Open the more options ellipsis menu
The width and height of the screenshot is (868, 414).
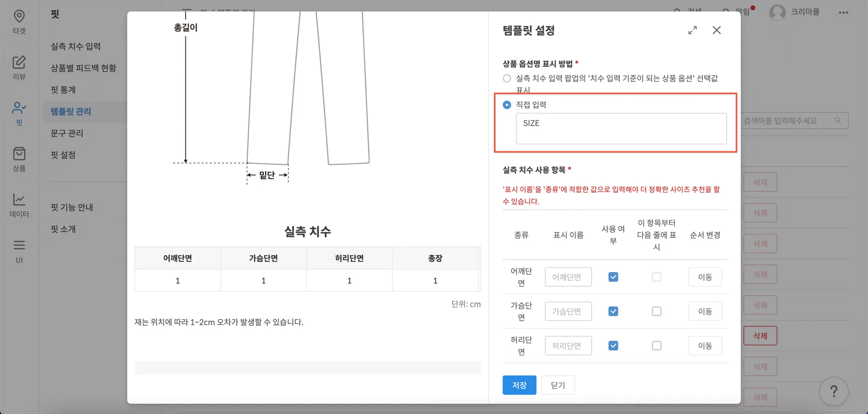843,12
